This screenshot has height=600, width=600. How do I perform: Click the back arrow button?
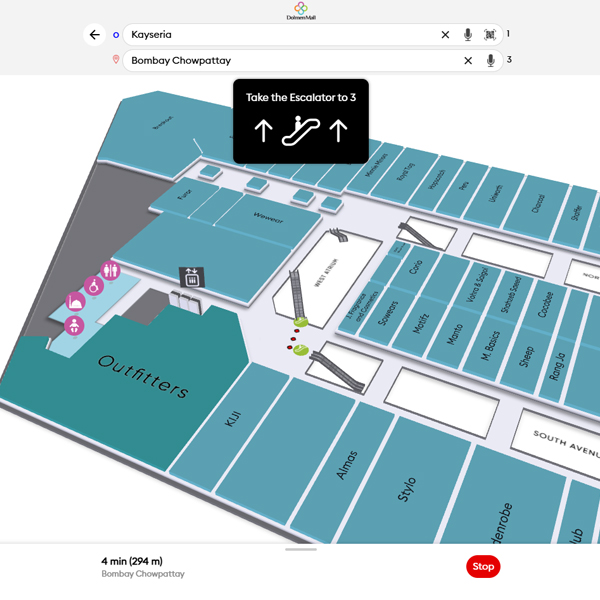(x=95, y=35)
